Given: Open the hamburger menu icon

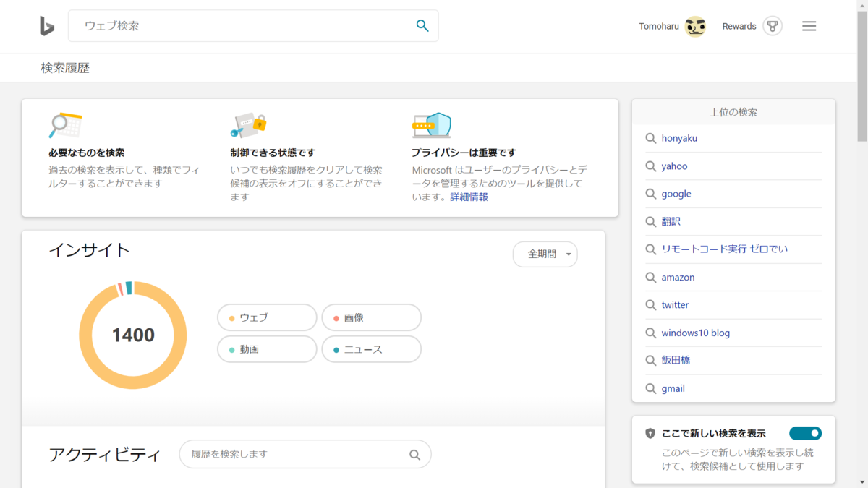Looking at the screenshot, I should [809, 26].
